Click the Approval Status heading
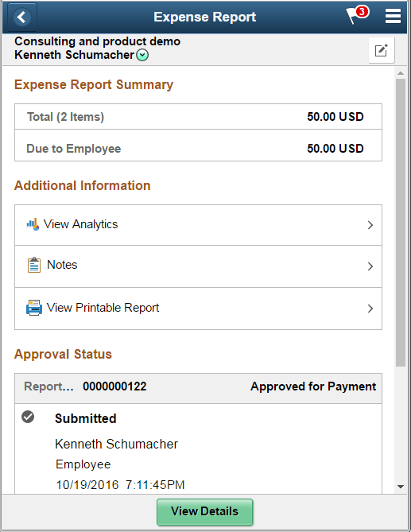Viewport: 411px width, 532px height. pos(63,354)
